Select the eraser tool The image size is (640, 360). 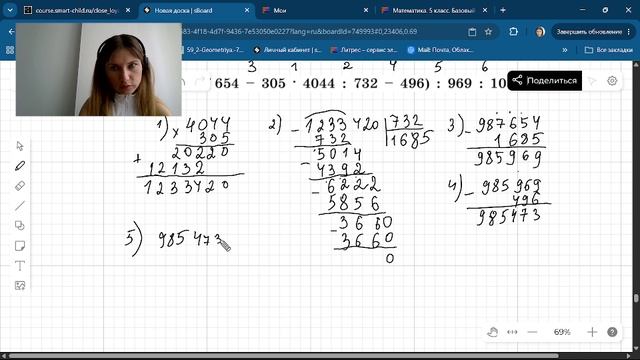click(x=20, y=186)
